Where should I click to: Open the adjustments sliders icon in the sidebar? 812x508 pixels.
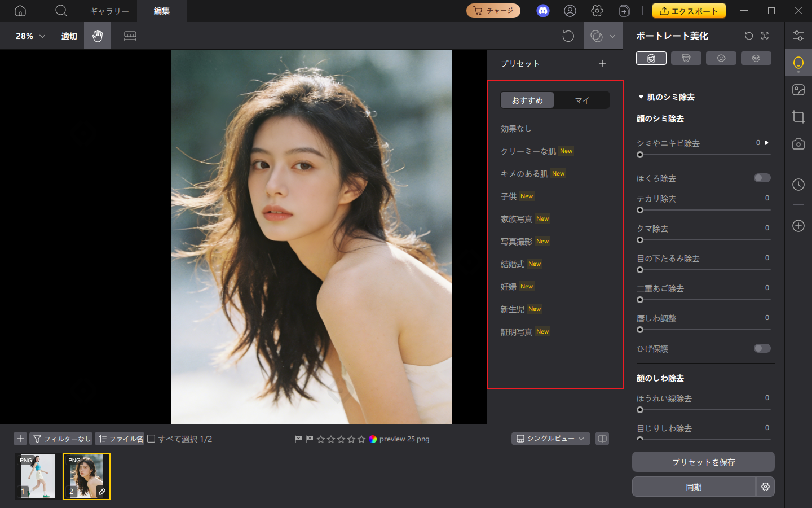tap(798, 35)
